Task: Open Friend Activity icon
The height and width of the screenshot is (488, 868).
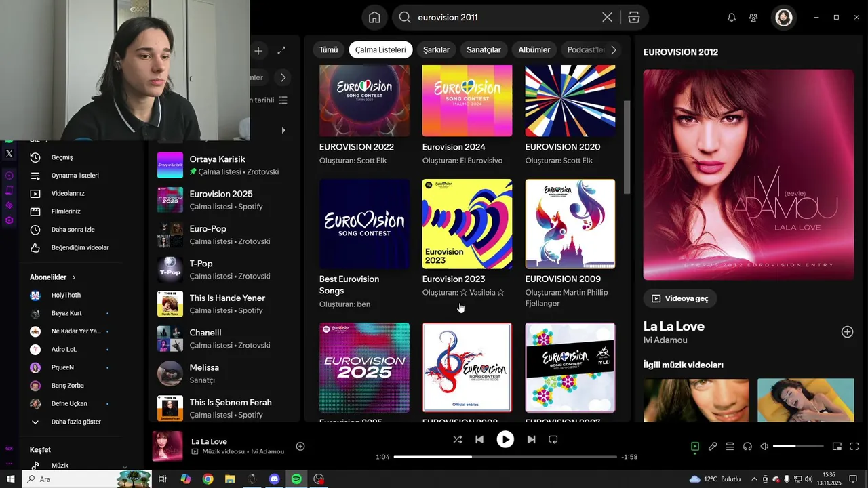Action: tap(753, 18)
